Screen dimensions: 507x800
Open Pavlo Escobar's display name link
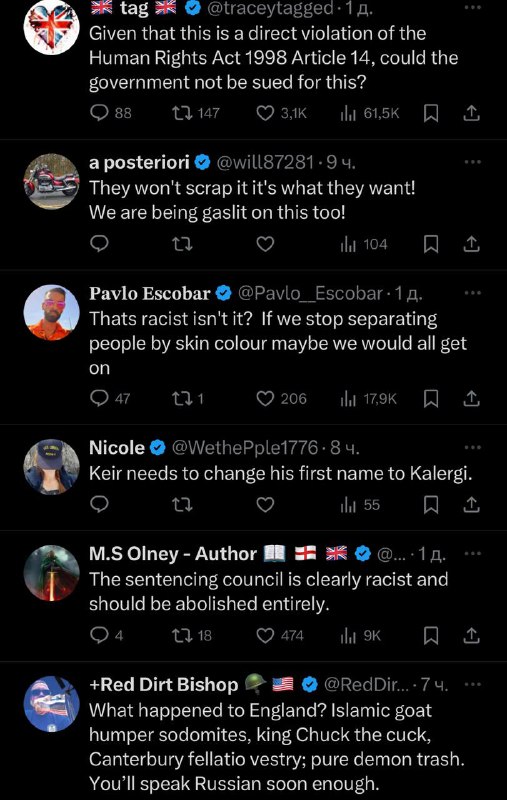(149, 293)
